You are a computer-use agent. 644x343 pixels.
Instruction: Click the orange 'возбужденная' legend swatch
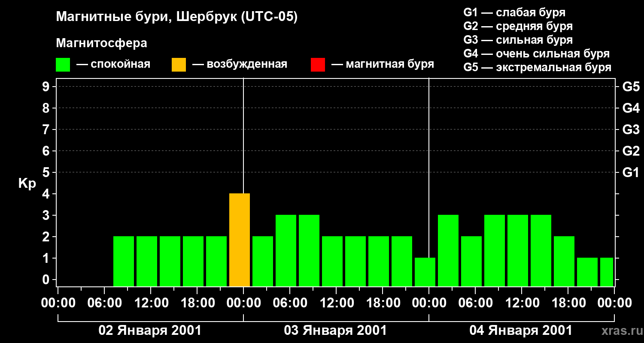tap(179, 65)
